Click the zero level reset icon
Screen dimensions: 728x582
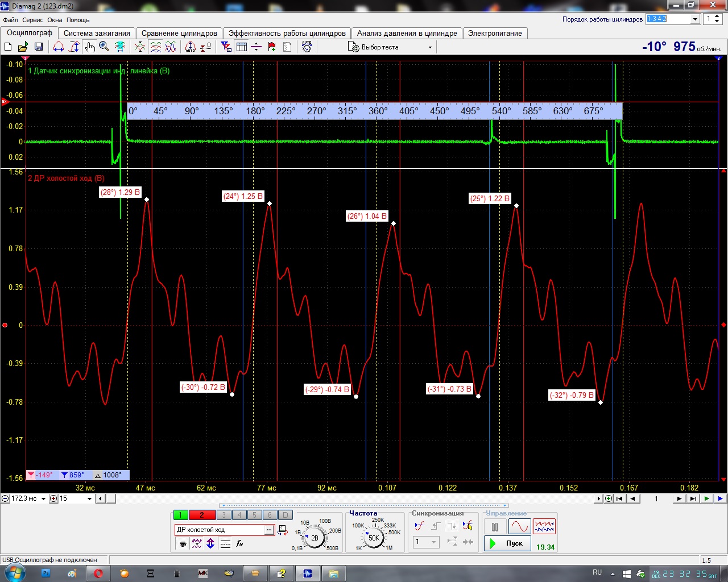(x=206, y=47)
